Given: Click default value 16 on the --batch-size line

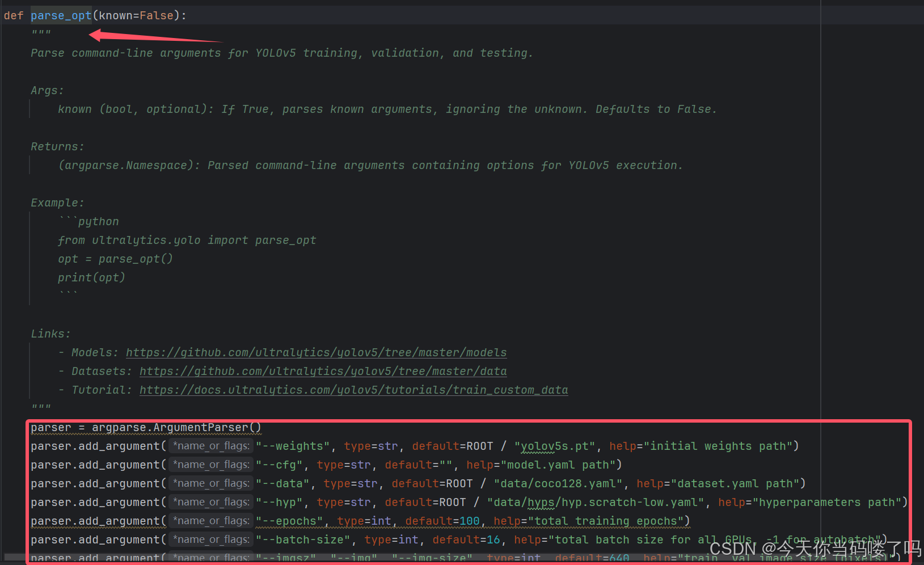Looking at the screenshot, I should click(493, 539).
